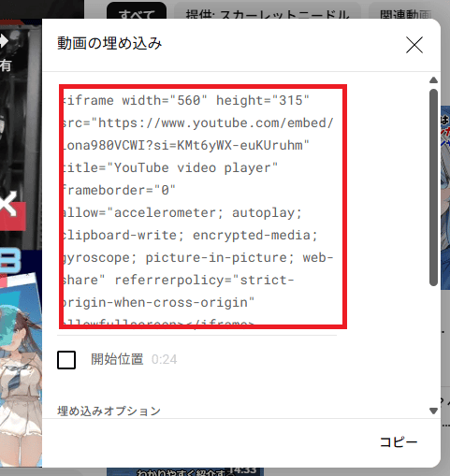Tick the 開始位置 checkbox
Screen dimensions: 450x476
tap(66, 360)
